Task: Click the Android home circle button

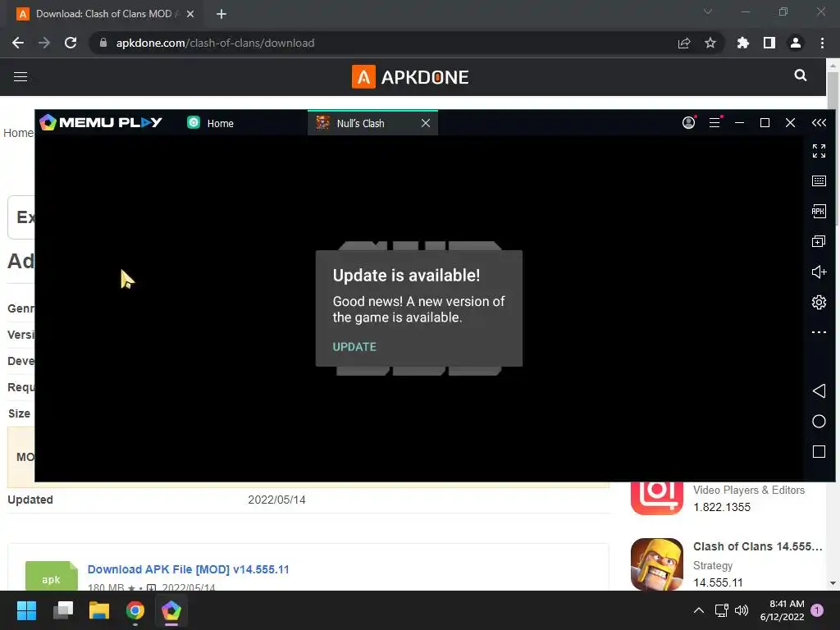Action: click(819, 421)
